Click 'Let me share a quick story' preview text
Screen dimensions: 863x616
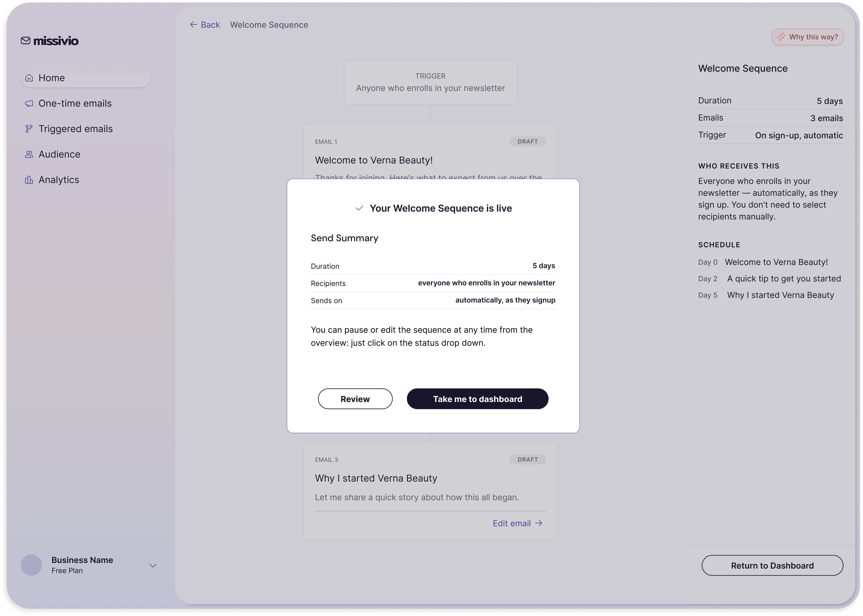pos(417,497)
